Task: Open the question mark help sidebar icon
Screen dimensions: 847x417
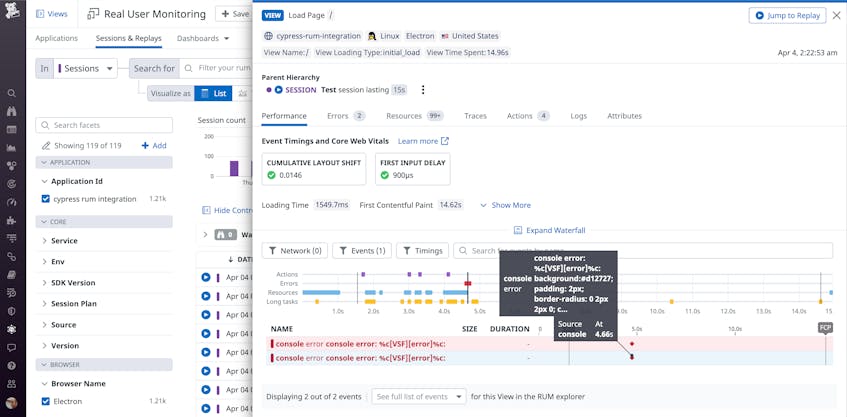Action: click(x=12, y=366)
